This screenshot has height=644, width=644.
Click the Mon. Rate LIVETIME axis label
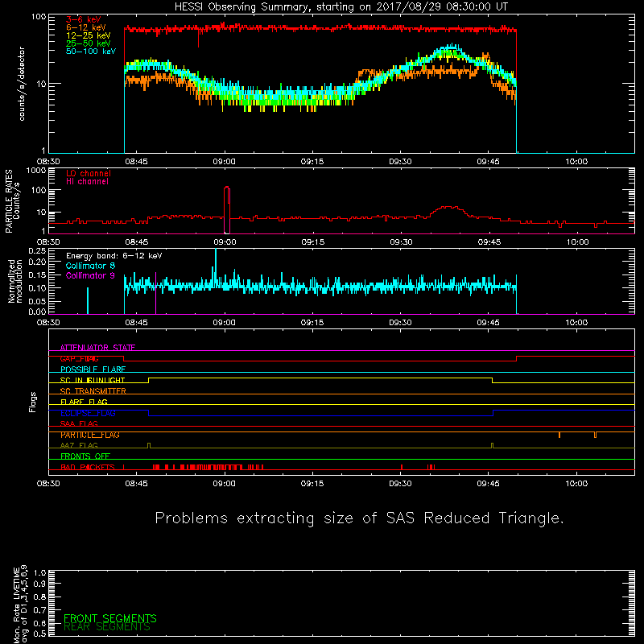pos(20,605)
